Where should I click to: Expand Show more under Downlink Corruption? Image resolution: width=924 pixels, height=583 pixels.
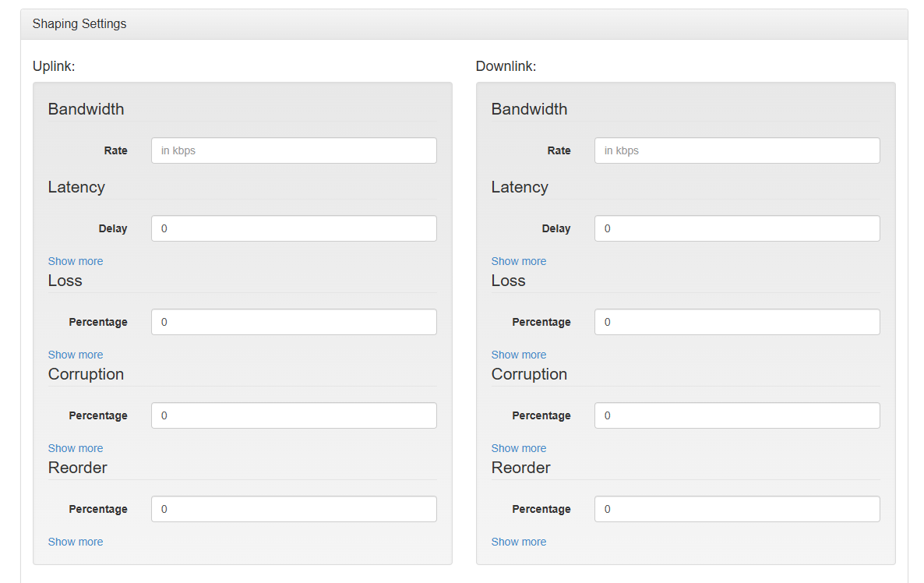click(519, 448)
